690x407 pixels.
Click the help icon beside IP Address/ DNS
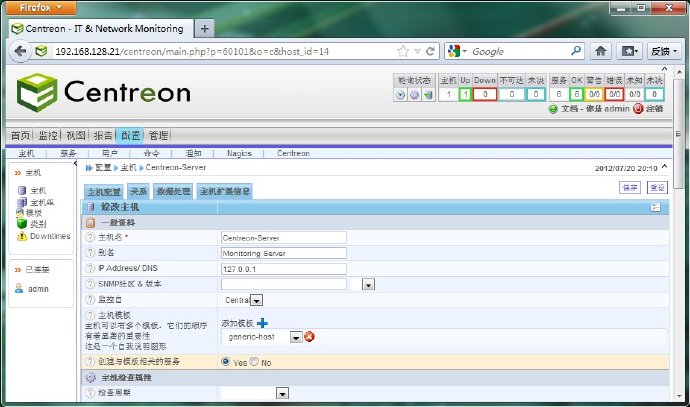pyautogui.click(x=90, y=268)
